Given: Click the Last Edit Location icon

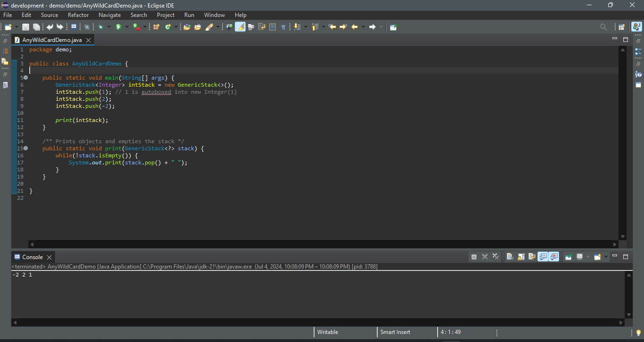Looking at the screenshot, I should tap(332, 27).
